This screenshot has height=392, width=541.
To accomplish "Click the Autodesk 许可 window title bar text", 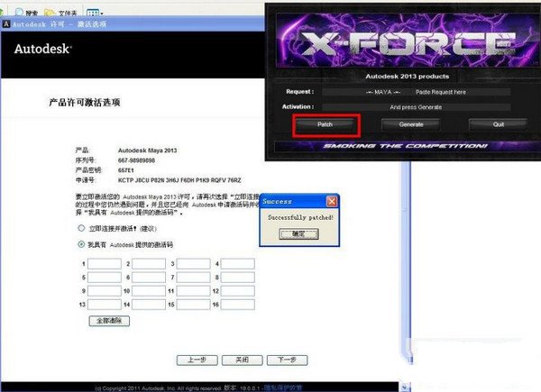I will point(60,24).
